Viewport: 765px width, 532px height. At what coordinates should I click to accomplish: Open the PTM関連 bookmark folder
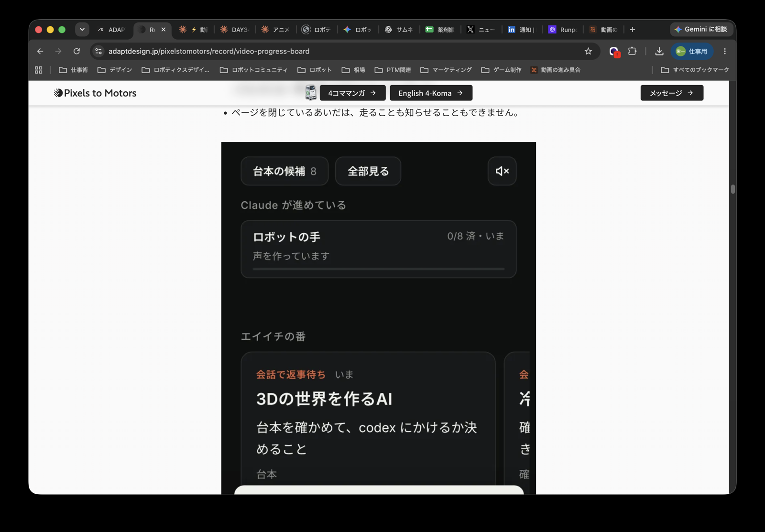[x=393, y=70]
